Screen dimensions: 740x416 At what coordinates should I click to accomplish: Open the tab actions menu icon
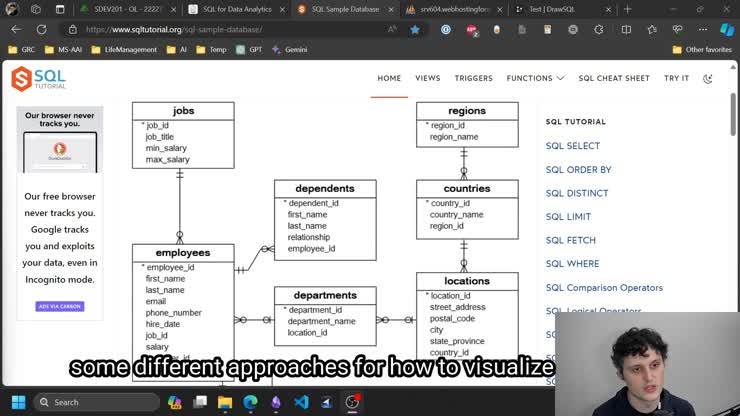[60, 9]
